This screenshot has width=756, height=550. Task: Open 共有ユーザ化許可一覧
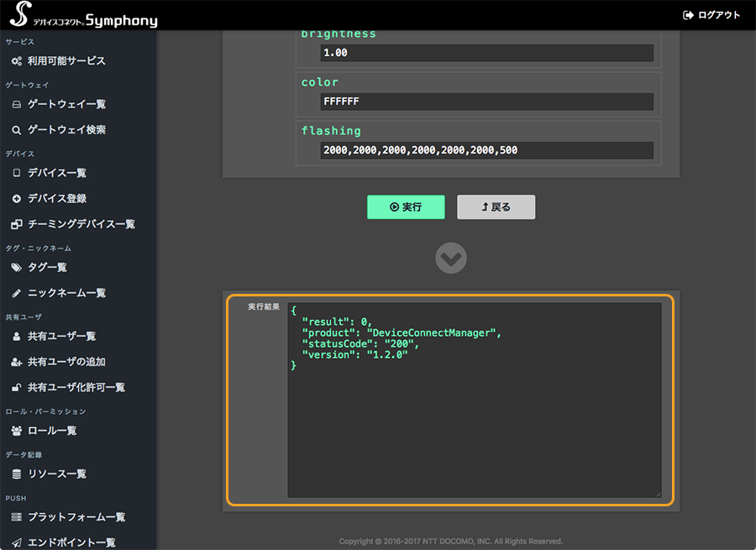(76, 388)
